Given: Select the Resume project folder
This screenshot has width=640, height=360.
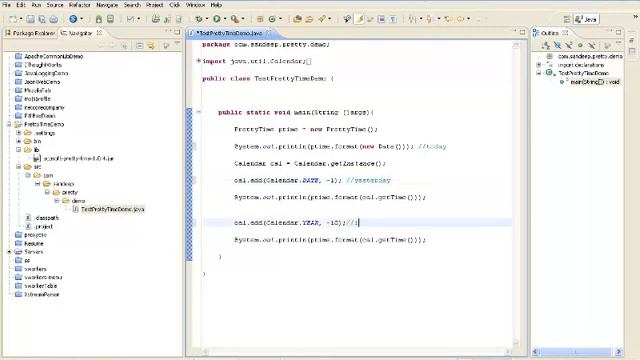Looking at the screenshot, I should (33, 244).
